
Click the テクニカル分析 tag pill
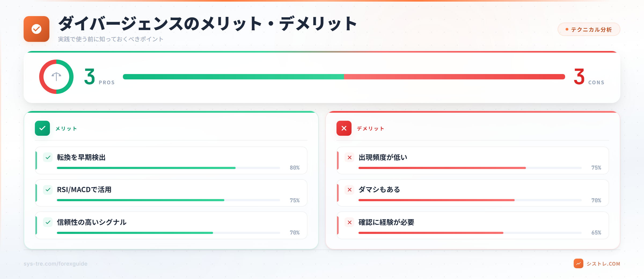click(x=589, y=30)
